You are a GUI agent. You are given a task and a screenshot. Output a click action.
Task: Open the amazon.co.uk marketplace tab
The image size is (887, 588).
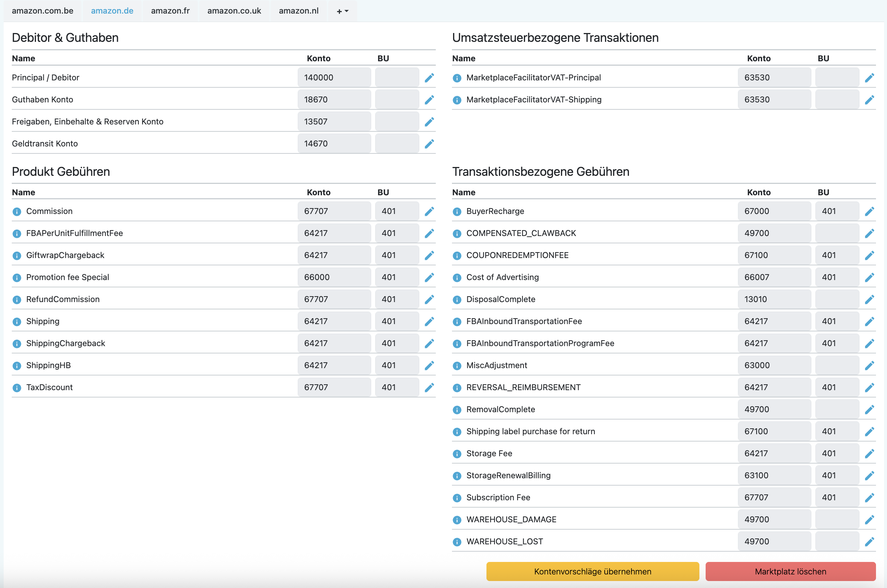234,11
